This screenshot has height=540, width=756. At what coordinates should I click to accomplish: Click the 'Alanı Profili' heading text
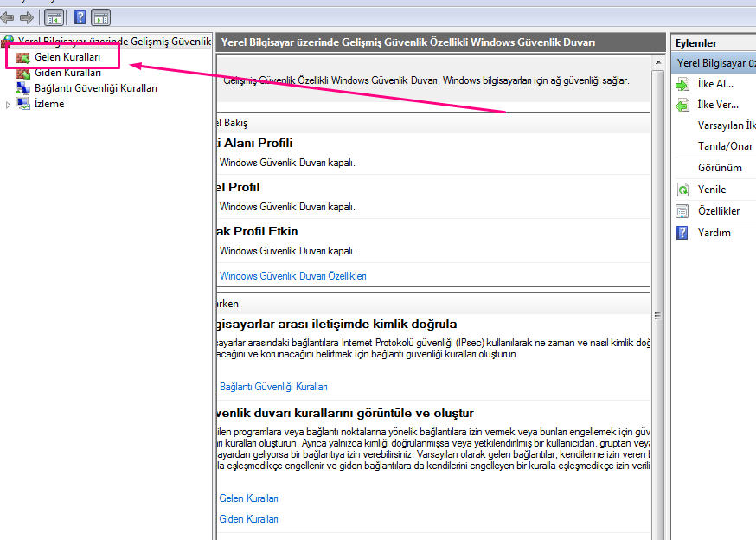point(258,144)
